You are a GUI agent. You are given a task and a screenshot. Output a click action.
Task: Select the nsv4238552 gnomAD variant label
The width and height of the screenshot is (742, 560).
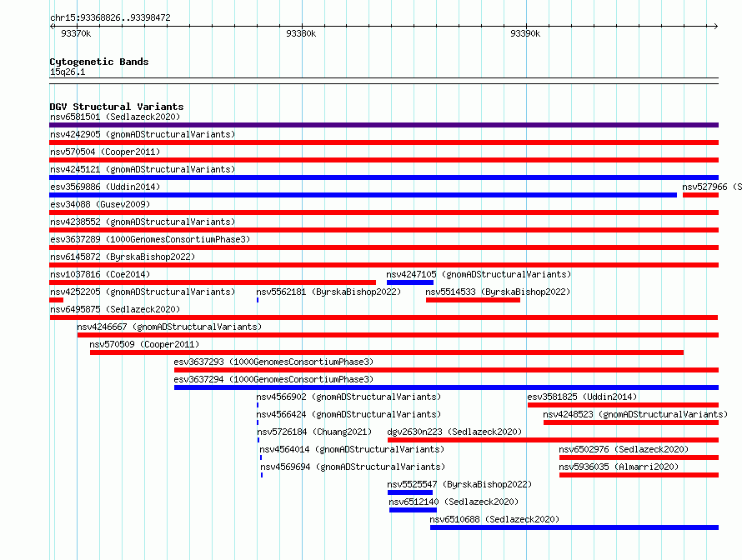point(143,222)
